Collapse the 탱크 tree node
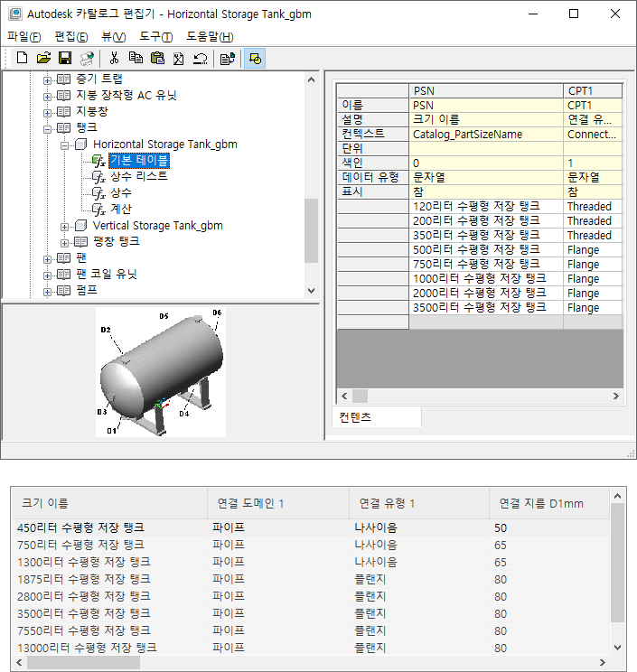 click(47, 129)
